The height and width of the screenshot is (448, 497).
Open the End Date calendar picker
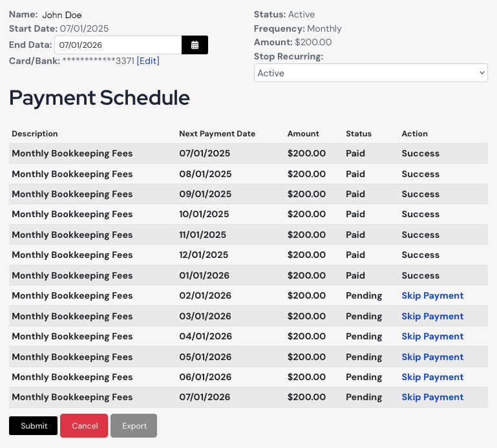(195, 45)
